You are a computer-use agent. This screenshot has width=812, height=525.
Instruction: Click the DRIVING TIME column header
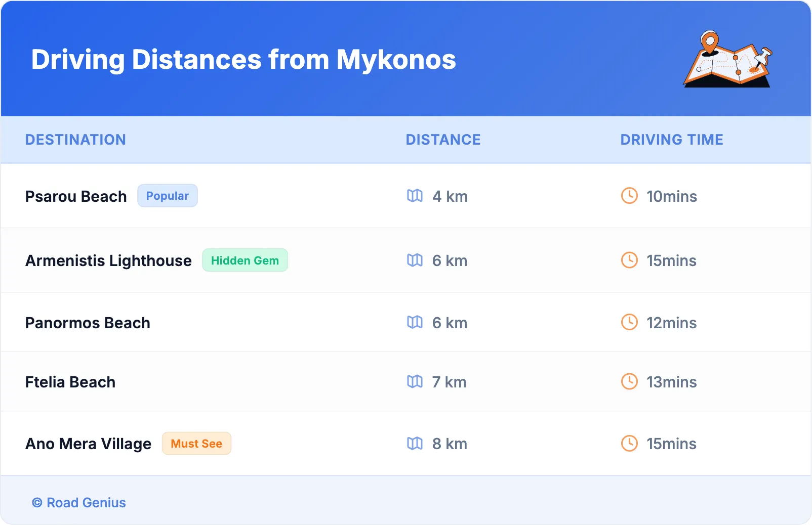coord(672,140)
